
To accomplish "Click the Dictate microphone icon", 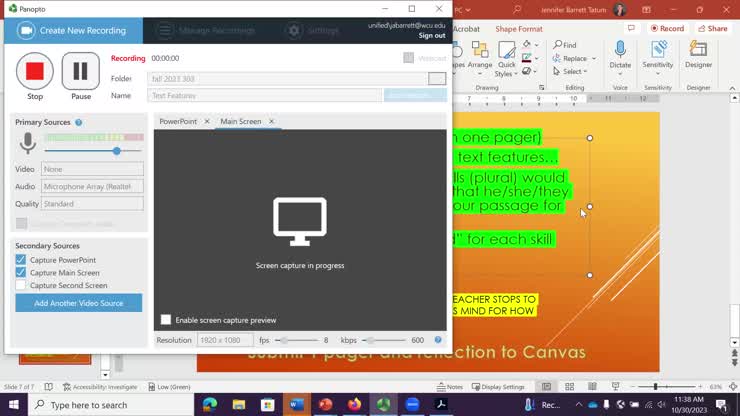I will (620, 50).
